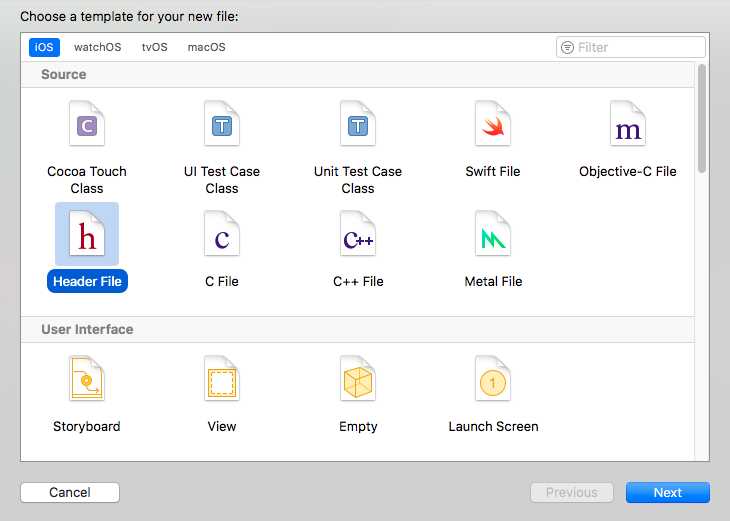Screen dimensions: 730x521
Task: Click the 'Cocoa Touch Class' label
Action: coord(87,180)
